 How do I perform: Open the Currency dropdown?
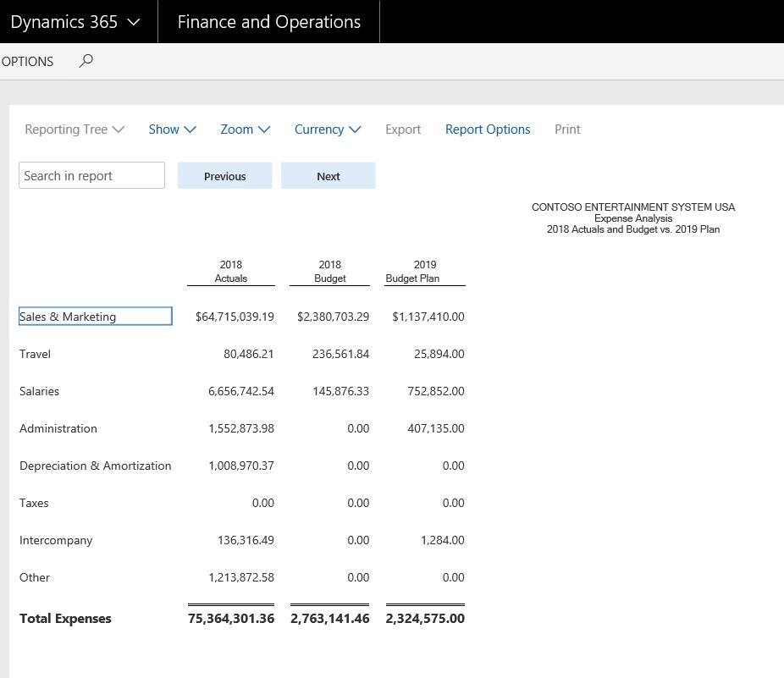(327, 130)
